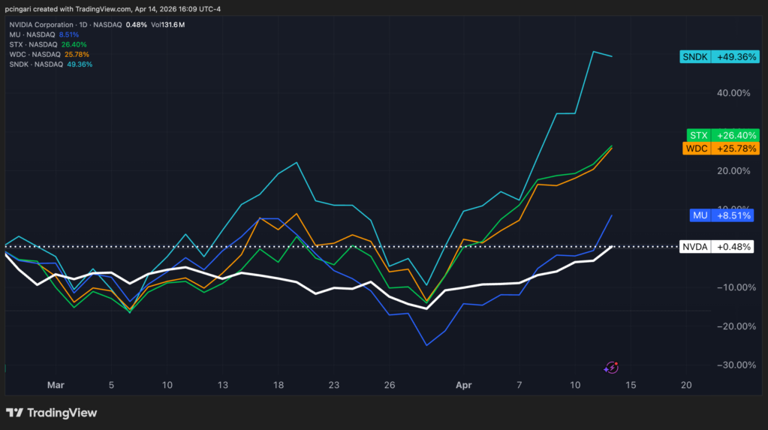Select the MU +8.51% price label
The image size is (768, 430).
pos(721,215)
